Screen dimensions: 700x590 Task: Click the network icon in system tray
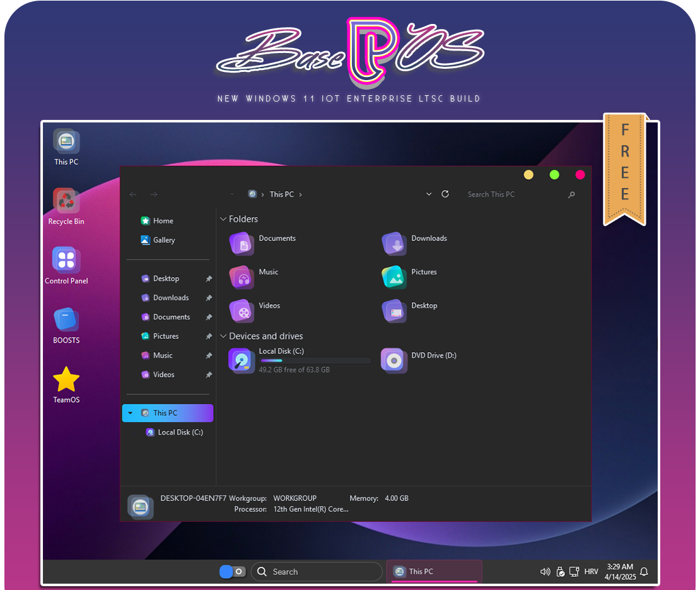(575, 572)
